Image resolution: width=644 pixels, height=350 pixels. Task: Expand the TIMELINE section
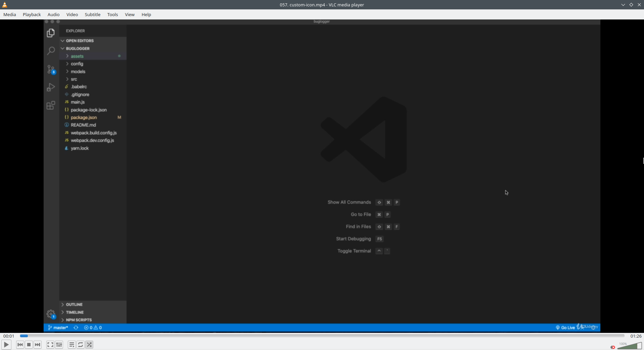[93, 312]
